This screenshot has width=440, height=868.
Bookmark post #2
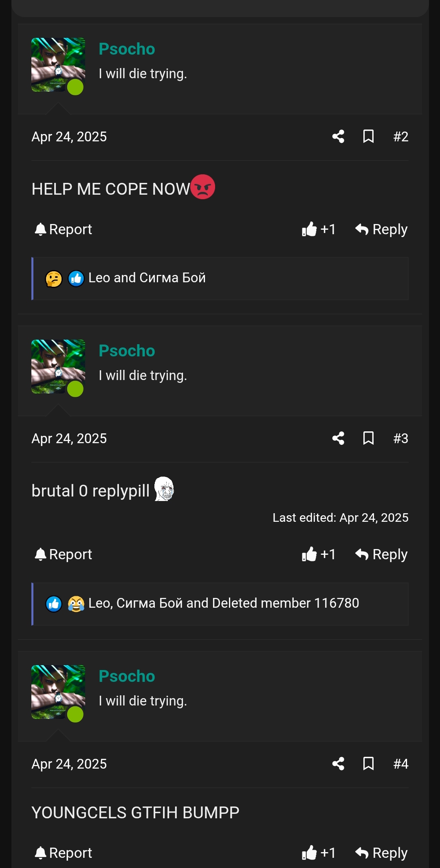click(x=367, y=137)
